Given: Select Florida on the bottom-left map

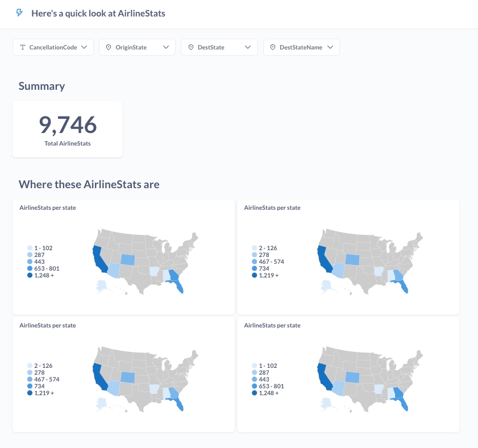Looking at the screenshot, I should coord(180,401).
